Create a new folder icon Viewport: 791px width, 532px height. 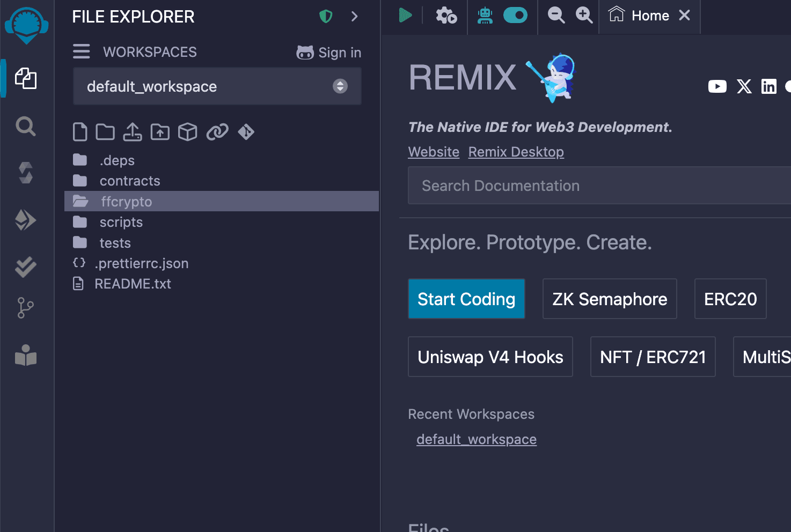[x=105, y=132]
